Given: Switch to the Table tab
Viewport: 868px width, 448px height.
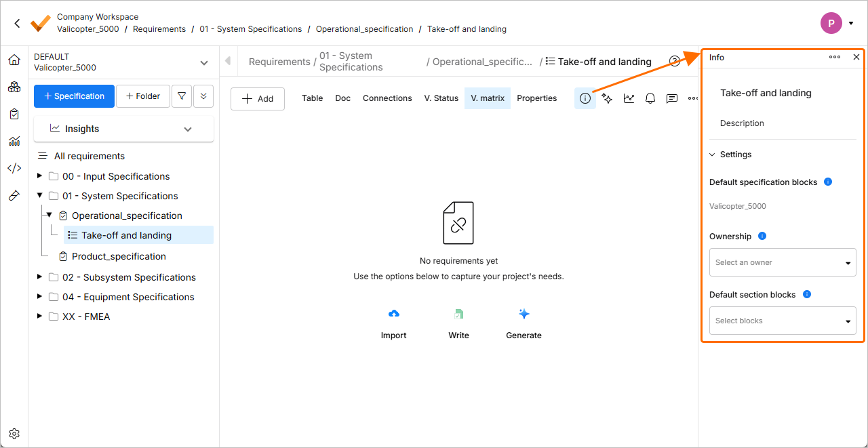Looking at the screenshot, I should click(312, 98).
